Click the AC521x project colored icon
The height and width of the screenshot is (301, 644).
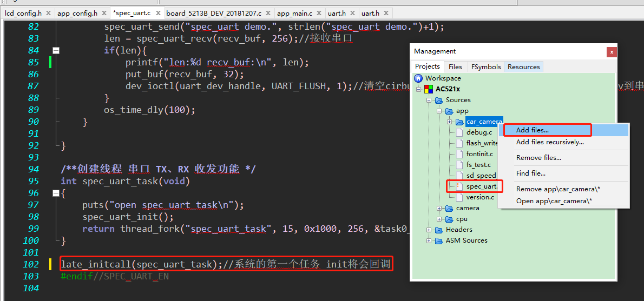[x=429, y=89]
